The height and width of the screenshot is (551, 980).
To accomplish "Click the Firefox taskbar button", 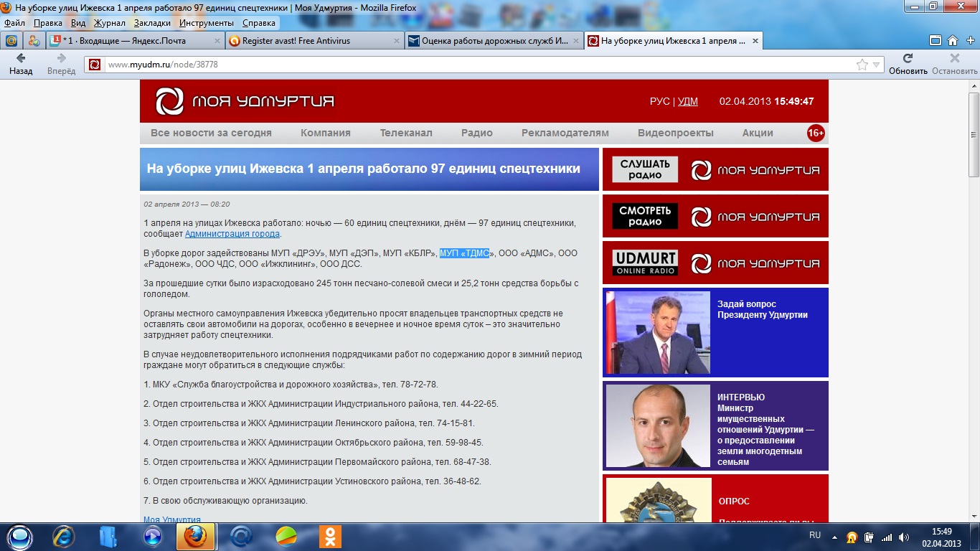I will [x=196, y=536].
